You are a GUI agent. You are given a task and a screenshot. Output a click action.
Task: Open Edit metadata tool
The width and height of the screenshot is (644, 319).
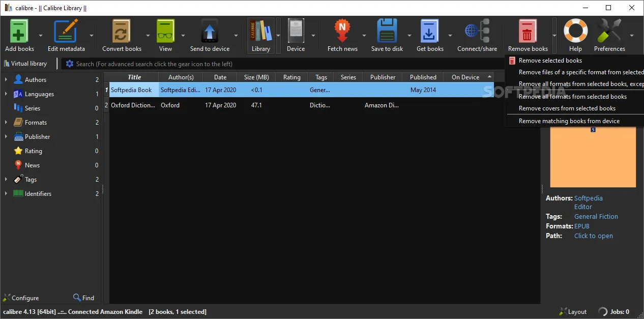tap(66, 32)
